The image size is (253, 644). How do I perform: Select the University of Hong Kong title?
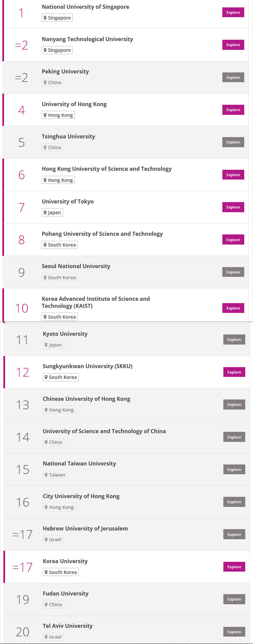coord(74,104)
